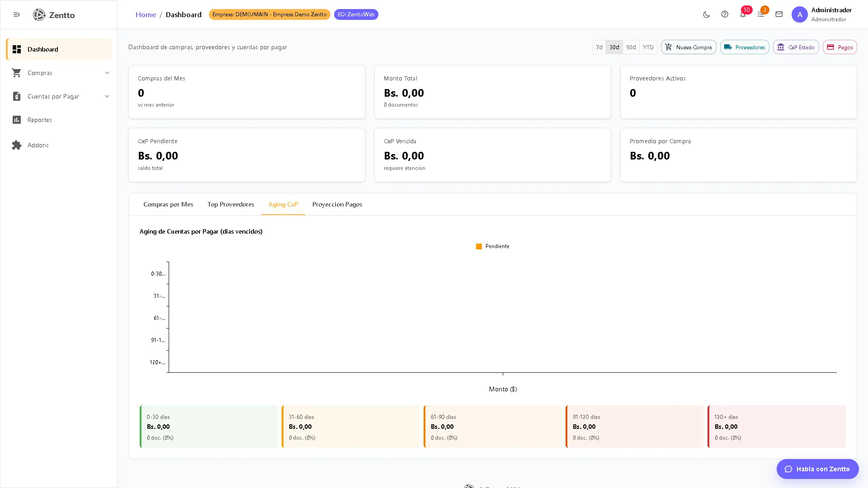Open the CxP Estado button label

(x=802, y=47)
